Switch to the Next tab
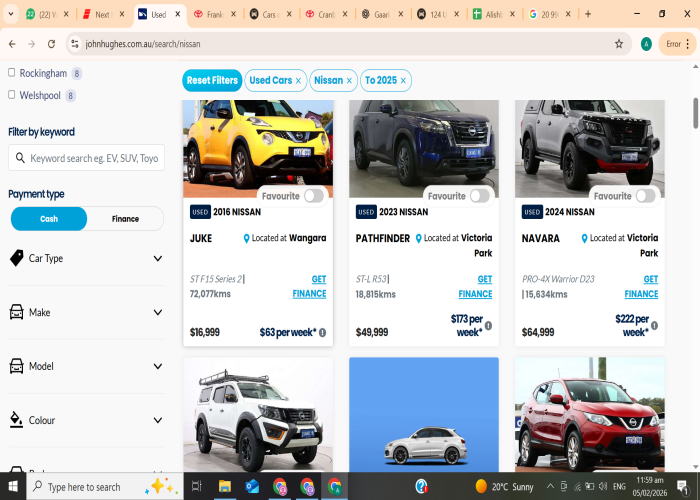 (103, 14)
